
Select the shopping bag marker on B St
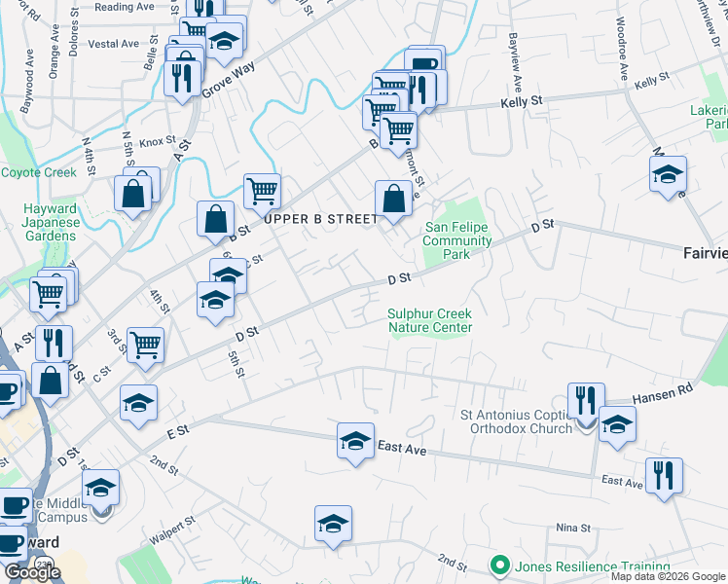click(x=215, y=222)
